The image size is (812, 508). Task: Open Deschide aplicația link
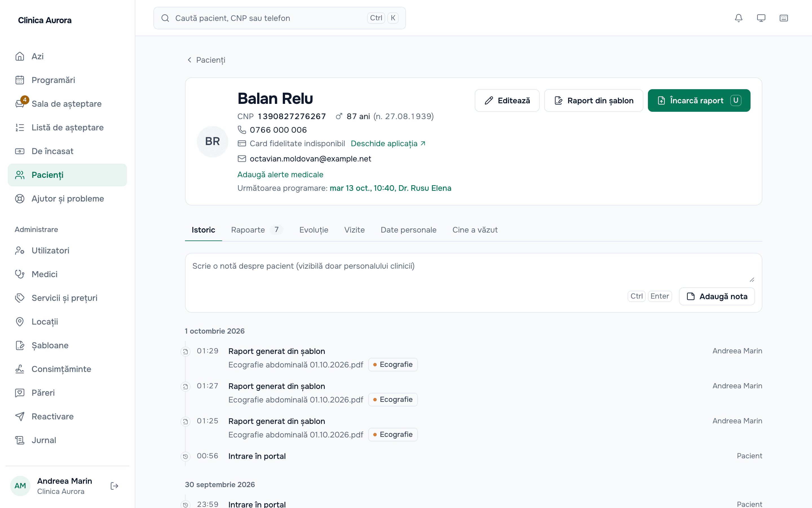tap(388, 143)
